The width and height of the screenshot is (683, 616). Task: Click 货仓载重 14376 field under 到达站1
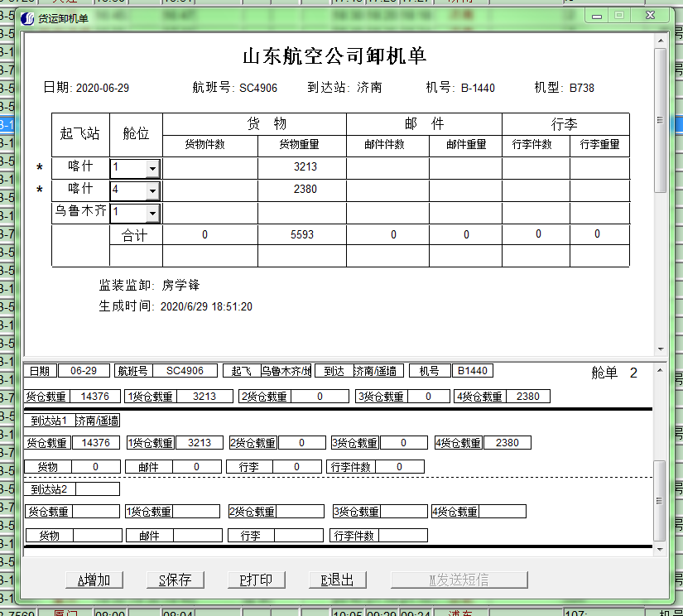click(x=96, y=443)
